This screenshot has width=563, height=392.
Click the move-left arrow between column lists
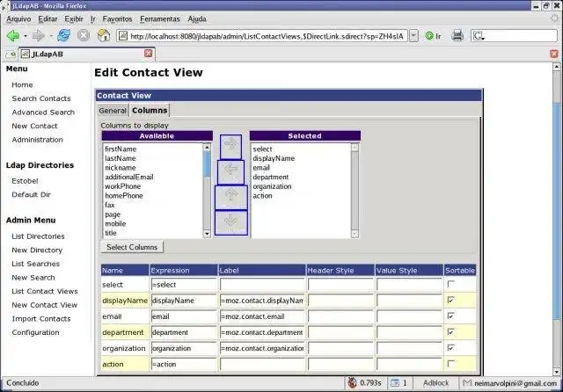[x=230, y=172]
